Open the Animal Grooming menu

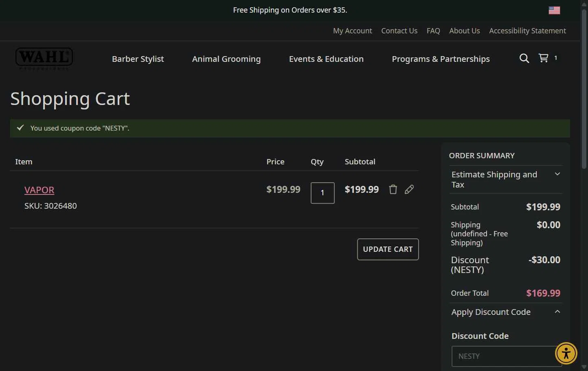226,59
